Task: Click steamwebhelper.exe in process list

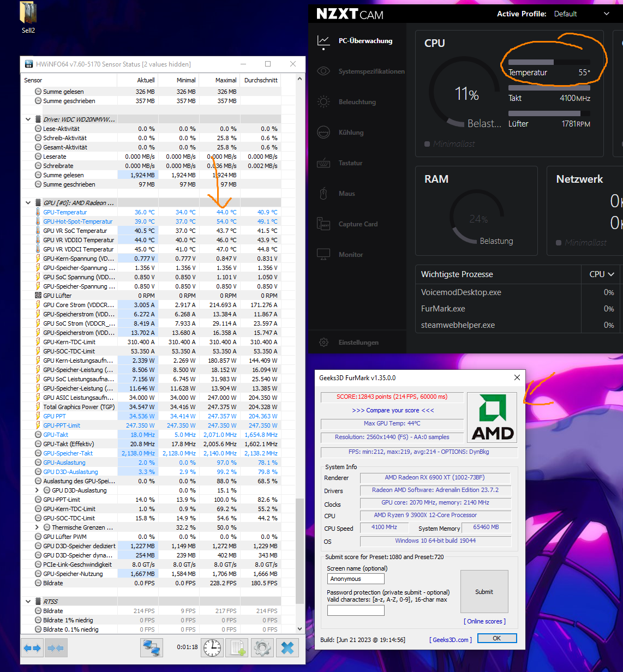Action: point(458,325)
